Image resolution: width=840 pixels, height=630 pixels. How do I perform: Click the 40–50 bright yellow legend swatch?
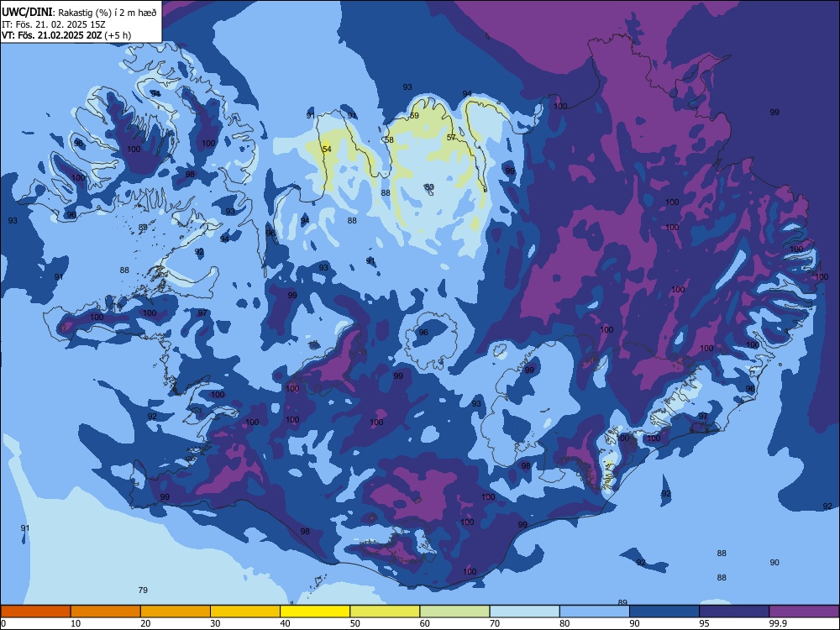point(315,612)
